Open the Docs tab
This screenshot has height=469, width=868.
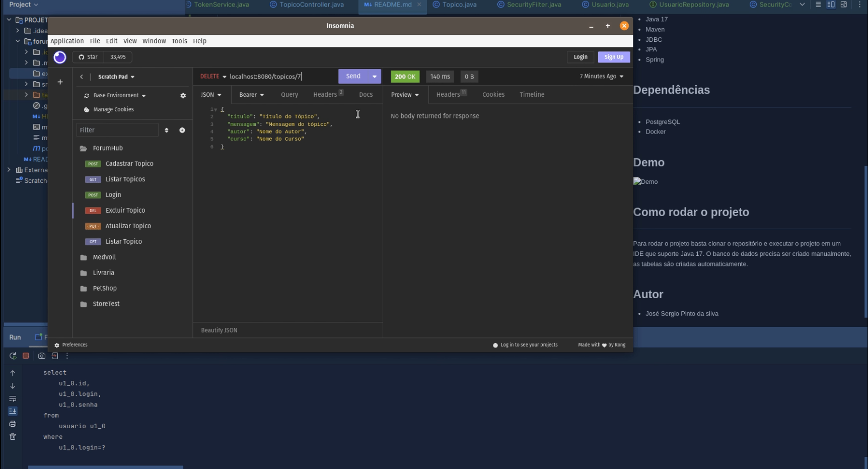pos(366,95)
